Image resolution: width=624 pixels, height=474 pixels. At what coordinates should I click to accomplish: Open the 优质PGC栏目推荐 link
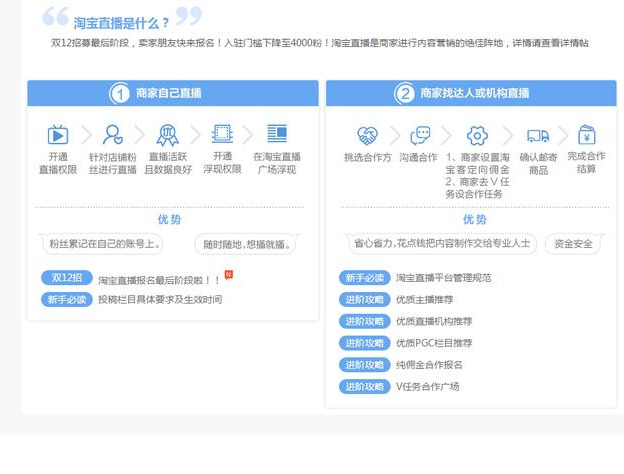(434, 343)
